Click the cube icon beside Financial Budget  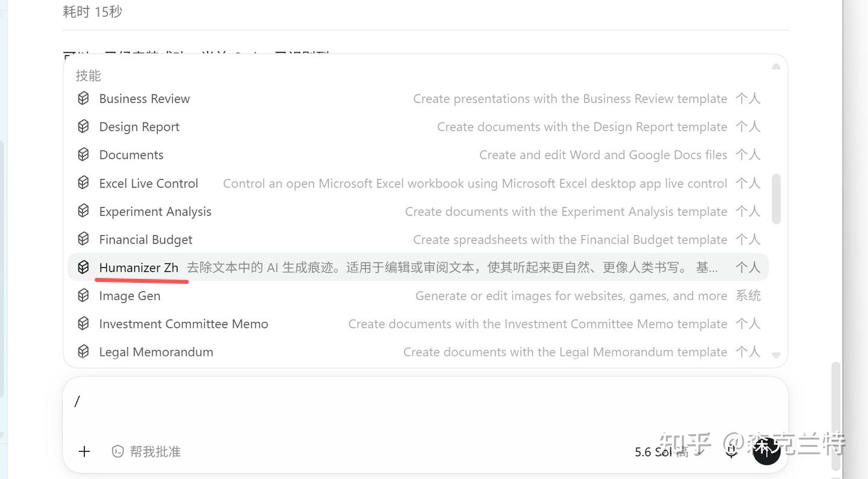(83, 239)
